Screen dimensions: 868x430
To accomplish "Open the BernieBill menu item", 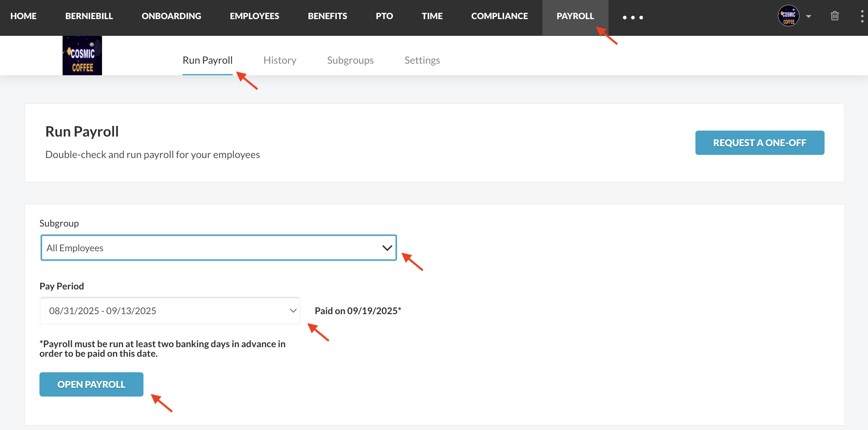I will pos(89,16).
